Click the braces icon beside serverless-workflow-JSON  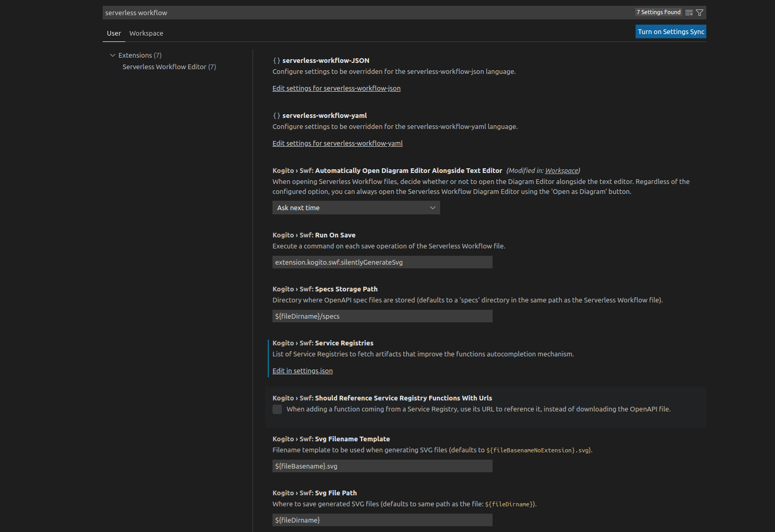click(276, 60)
